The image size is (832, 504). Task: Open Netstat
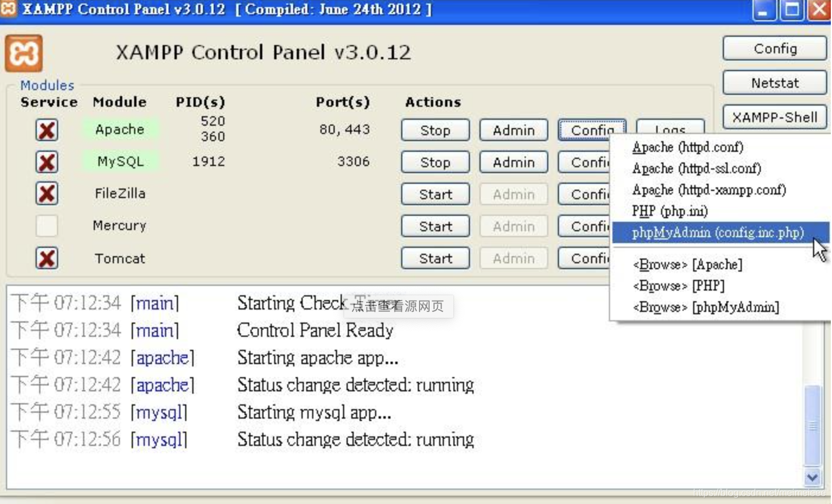[x=774, y=83]
